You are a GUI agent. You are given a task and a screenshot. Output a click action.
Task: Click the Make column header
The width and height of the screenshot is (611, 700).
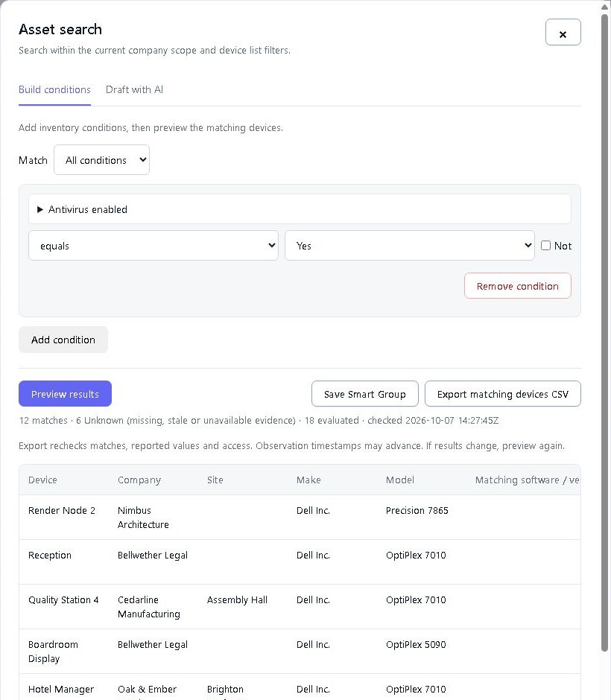308,480
